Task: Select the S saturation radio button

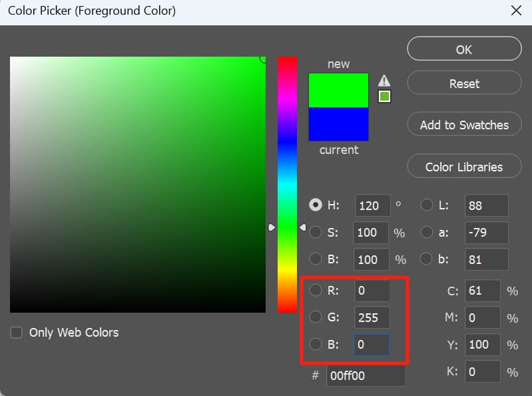Action: (316, 232)
